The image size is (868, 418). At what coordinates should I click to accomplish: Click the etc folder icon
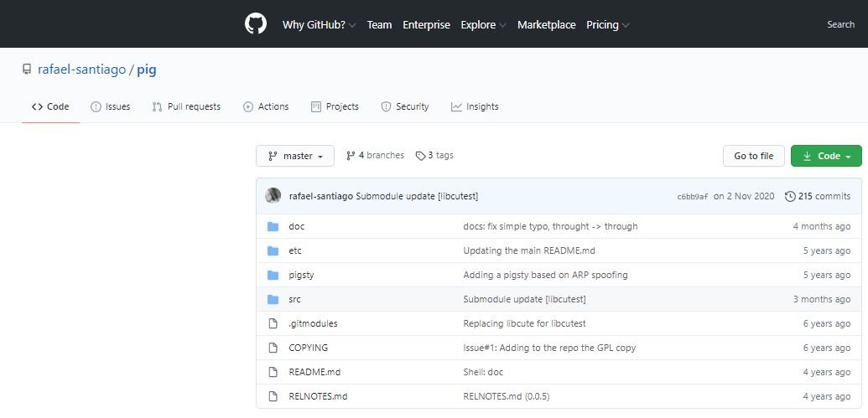[x=273, y=251]
